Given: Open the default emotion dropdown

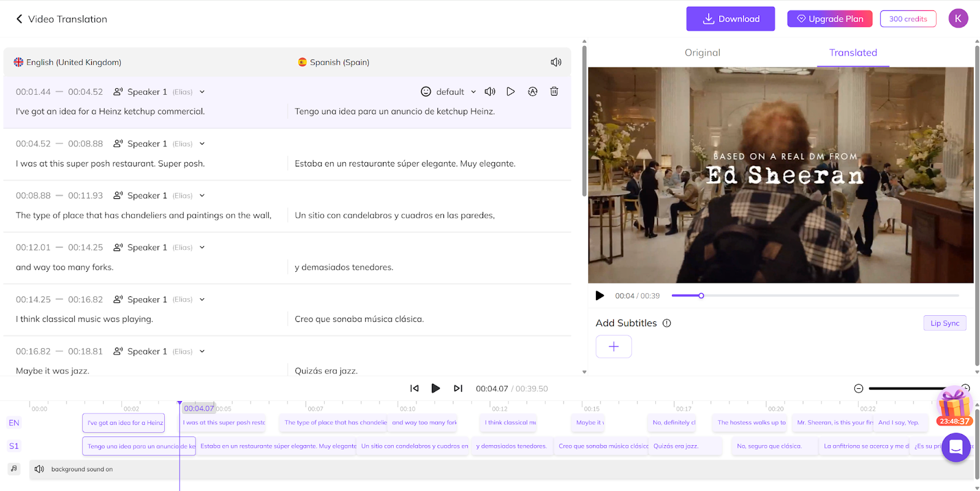Looking at the screenshot, I should point(450,92).
